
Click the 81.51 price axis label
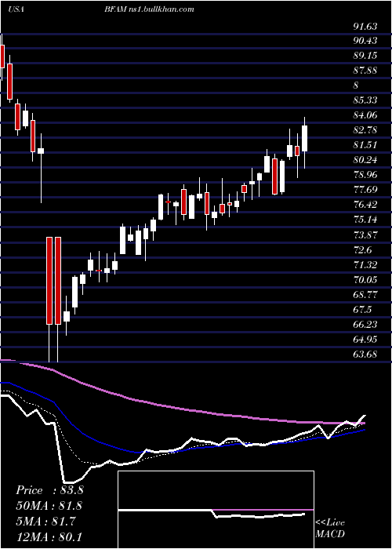click(365, 145)
